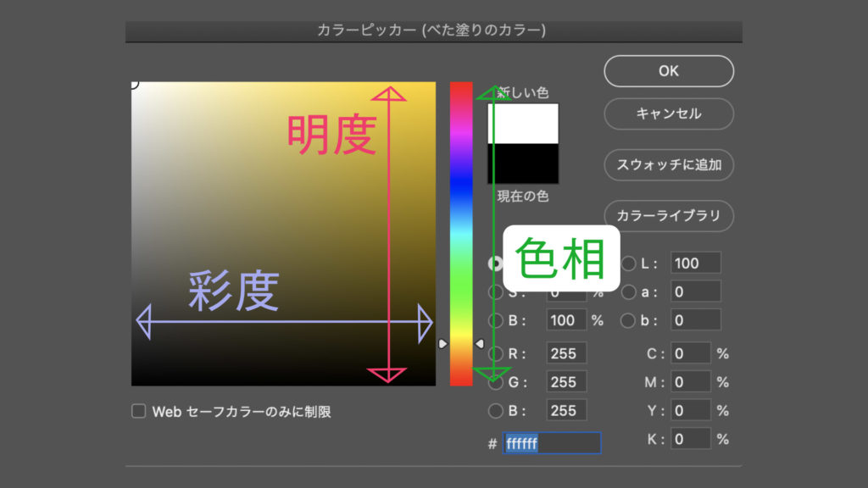Click the キャンセル button

coord(669,114)
